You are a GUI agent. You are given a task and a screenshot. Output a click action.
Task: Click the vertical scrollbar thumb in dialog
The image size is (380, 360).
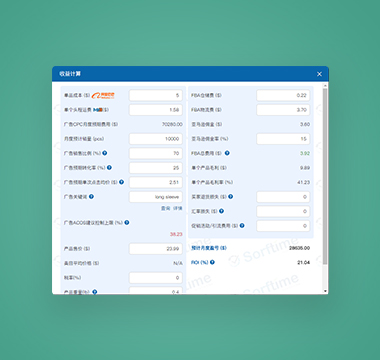point(325,177)
